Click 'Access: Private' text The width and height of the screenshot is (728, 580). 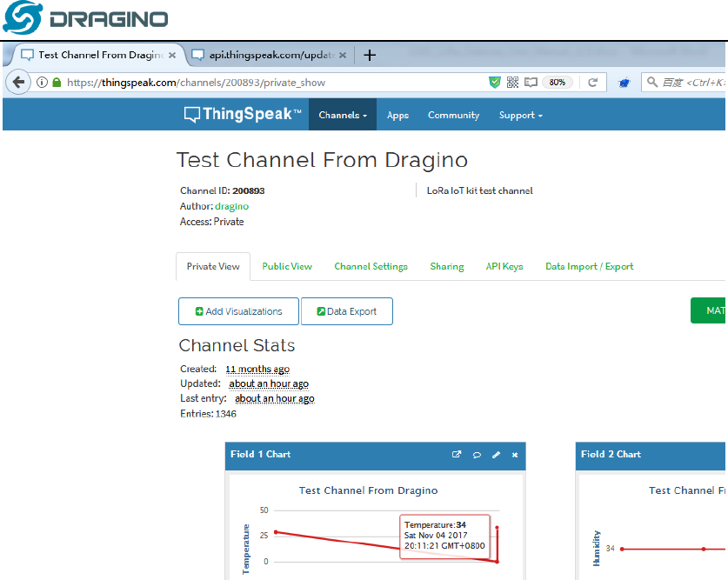[x=211, y=222]
